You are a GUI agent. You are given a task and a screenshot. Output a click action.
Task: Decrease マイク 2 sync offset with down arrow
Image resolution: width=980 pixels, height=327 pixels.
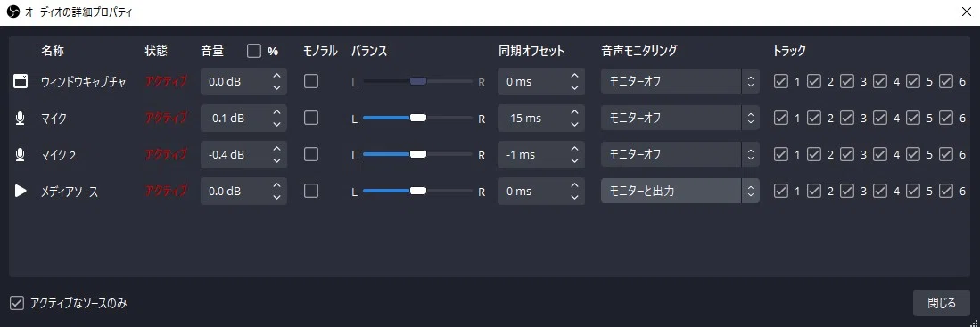pyautogui.click(x=575, y=160)
